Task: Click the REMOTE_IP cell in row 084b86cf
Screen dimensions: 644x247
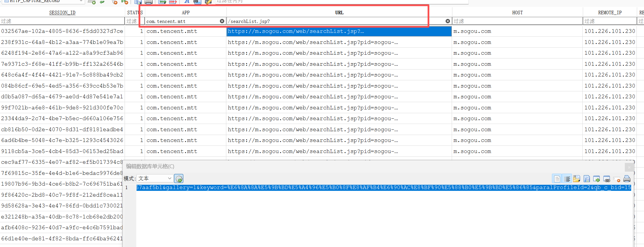Action: 610,86
